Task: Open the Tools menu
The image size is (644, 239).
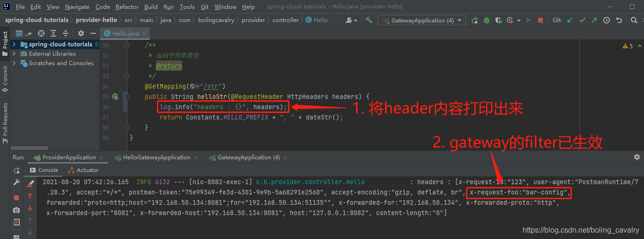Action: tap(187, 7)
